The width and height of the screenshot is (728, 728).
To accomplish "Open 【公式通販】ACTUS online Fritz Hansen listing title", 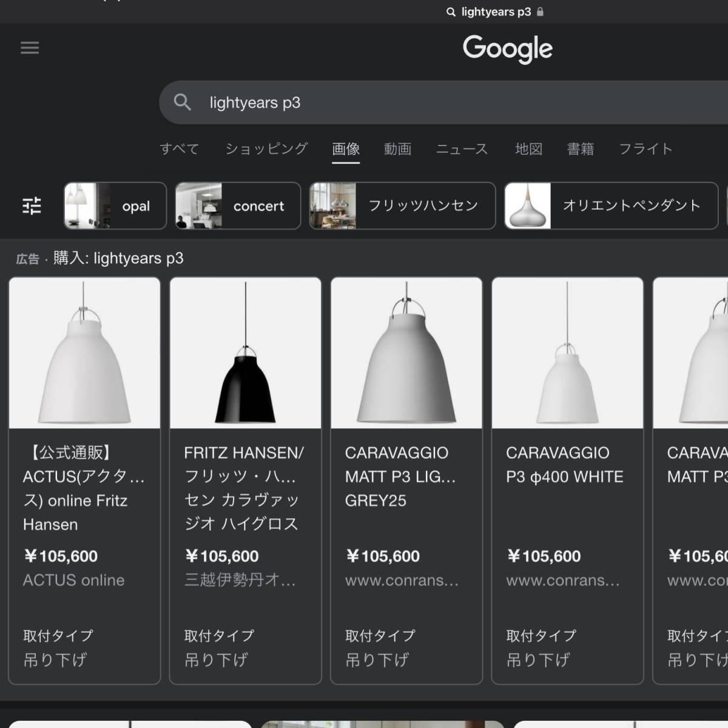I will [x=84, y=488].
